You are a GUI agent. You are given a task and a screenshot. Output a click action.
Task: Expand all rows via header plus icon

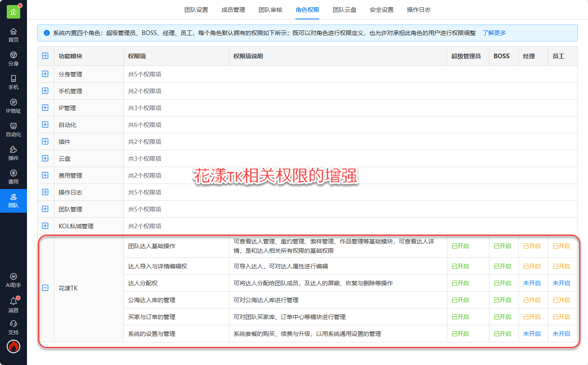coord(46,56)
